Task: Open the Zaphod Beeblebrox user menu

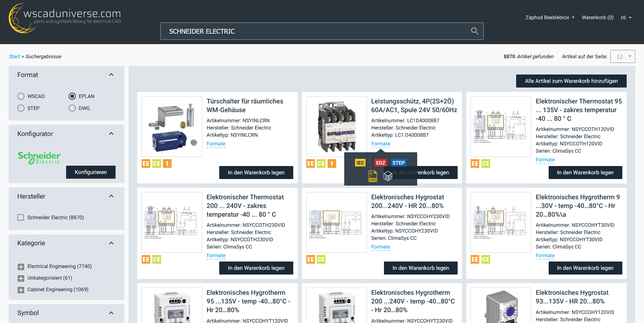Action: 550,17
